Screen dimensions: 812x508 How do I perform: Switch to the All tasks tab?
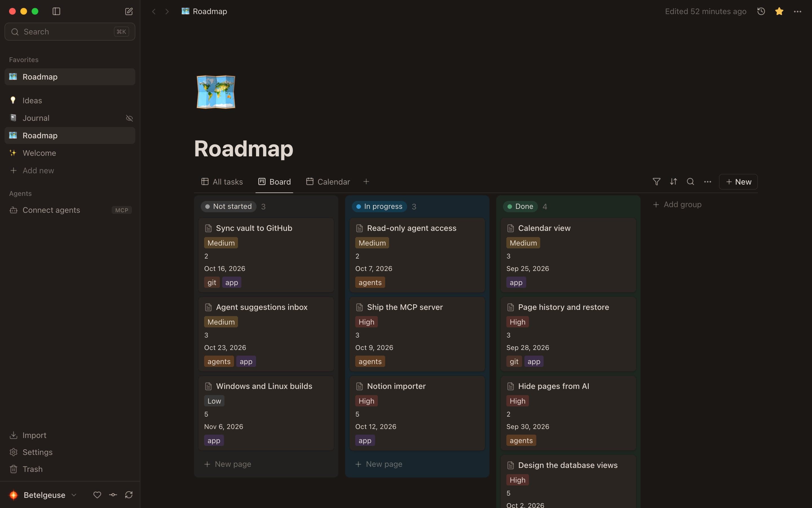(222, 182)
